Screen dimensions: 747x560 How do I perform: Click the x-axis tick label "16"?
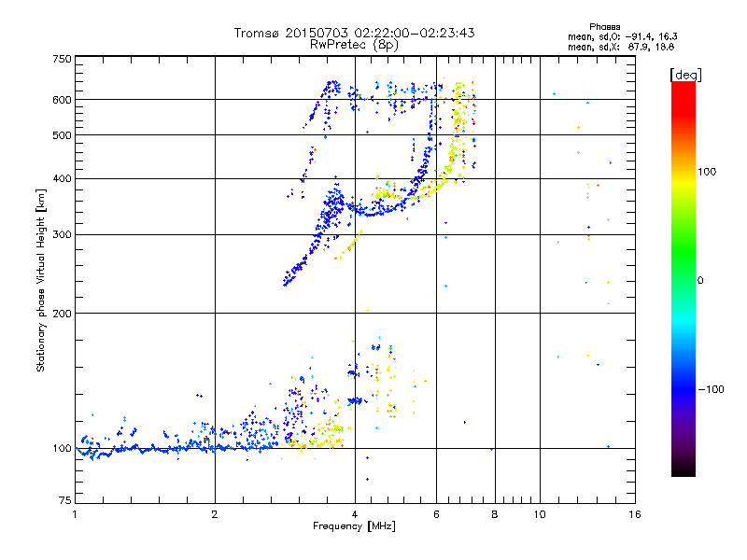[635, 514]
